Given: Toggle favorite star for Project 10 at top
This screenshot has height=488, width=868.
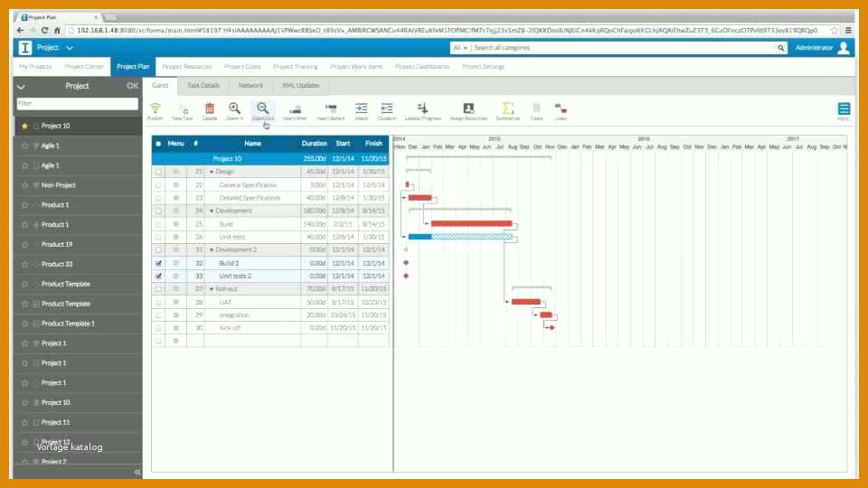Looking at the screenshot, I should pos(25,127).
